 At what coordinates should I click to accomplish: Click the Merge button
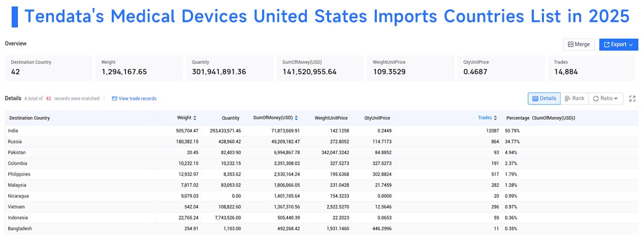click(x=579, y=45)
